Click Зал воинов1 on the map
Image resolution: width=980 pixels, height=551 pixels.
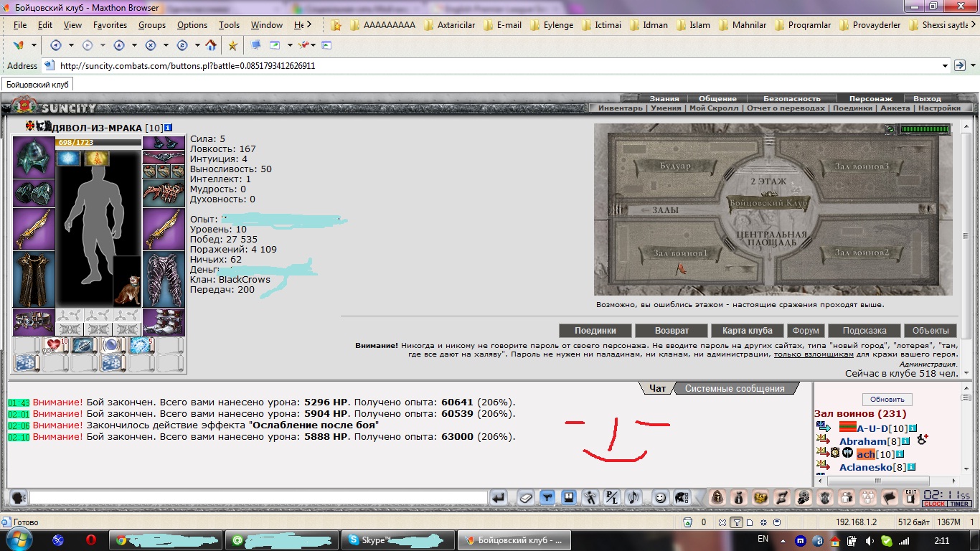pos(680,253)
